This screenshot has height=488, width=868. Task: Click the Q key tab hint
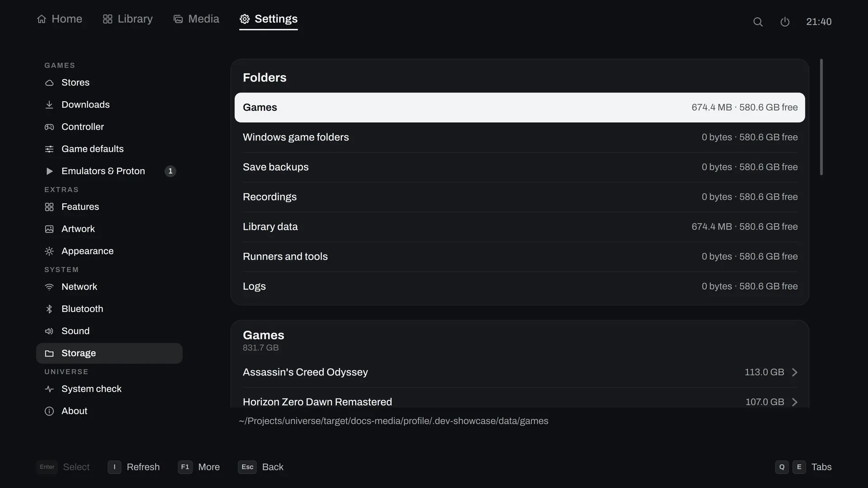point(782,467)
